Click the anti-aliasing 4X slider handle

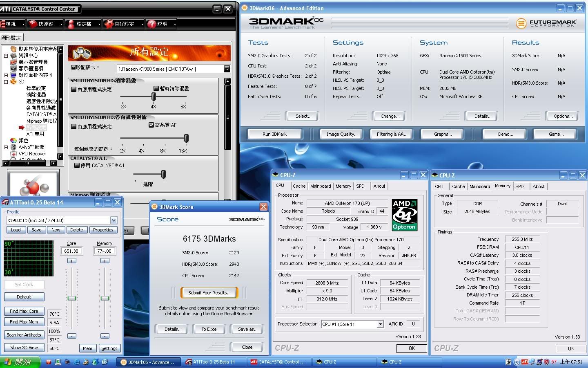coord(154,96)
